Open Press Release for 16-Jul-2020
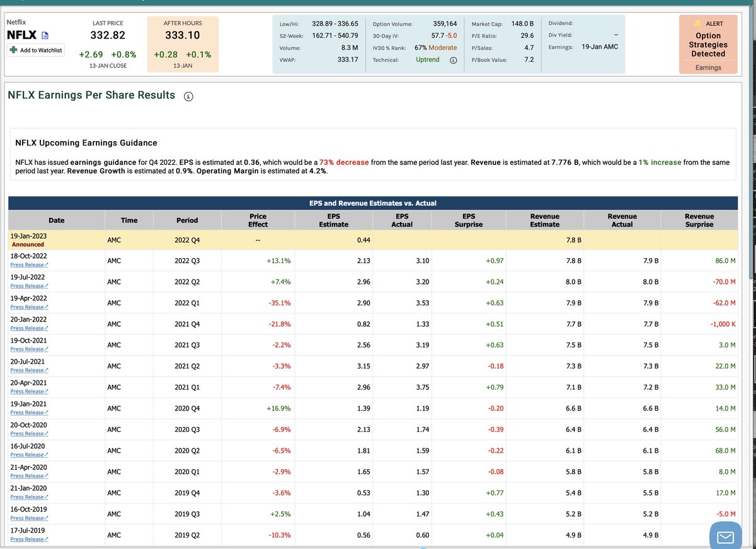Image resolution: width=756 pixels, height=549 pixels. (29, 455)
